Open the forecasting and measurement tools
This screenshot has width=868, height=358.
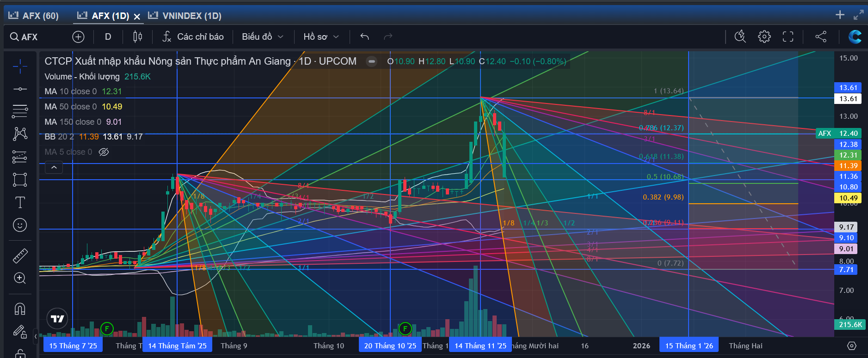(20, 157)
